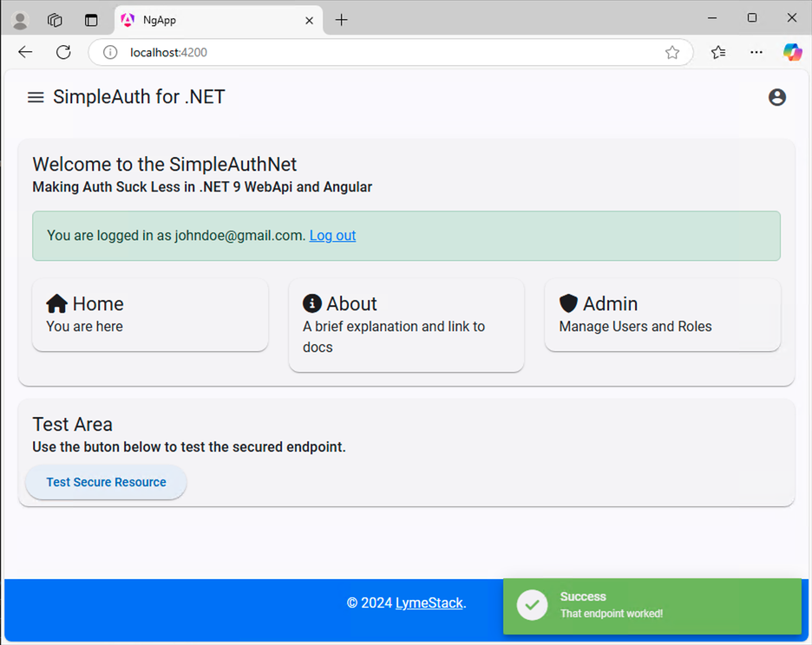The height and width of the screenshot is (645, 812).
Task: Click the info icon on the About card
Action: pos(312,304)
